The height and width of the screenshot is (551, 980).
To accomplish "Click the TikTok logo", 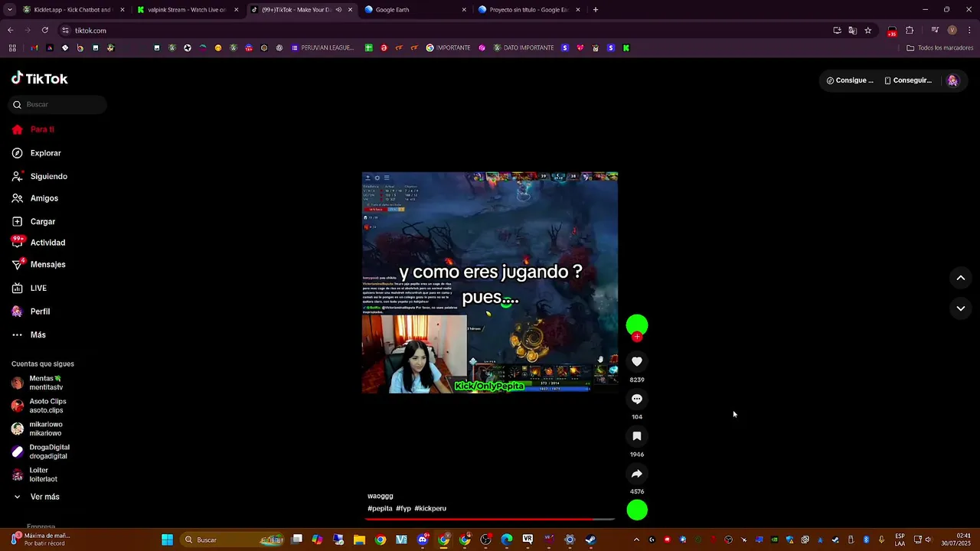I will [x=39, y=78].
